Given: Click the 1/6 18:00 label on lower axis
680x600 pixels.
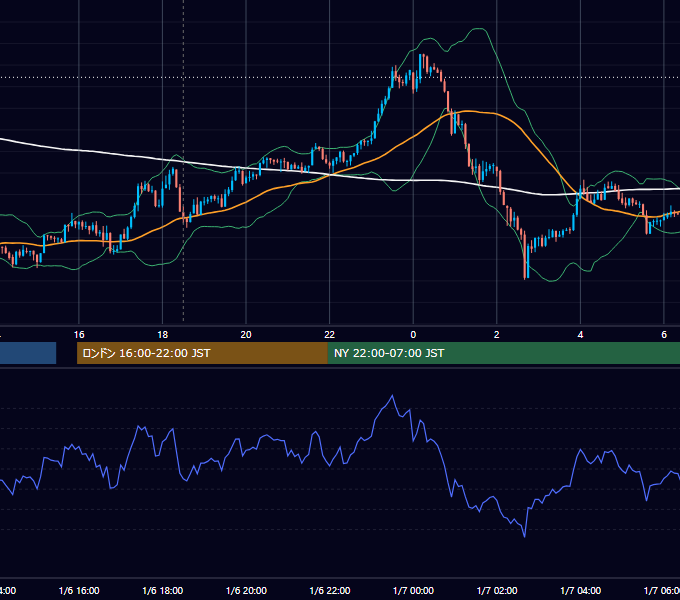Looking at the screenshot, I should [x=163, y=590].
